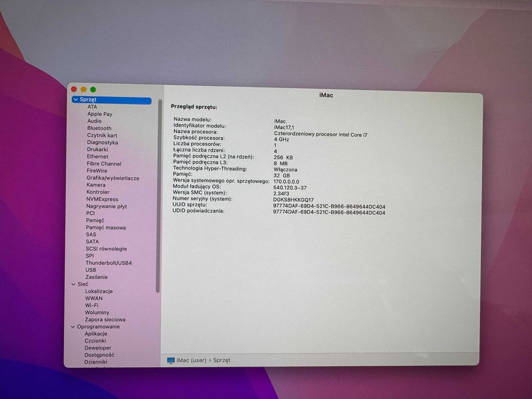Open Woluminy entry
Viewport: 532px width, 399px height.
point(97,312)
